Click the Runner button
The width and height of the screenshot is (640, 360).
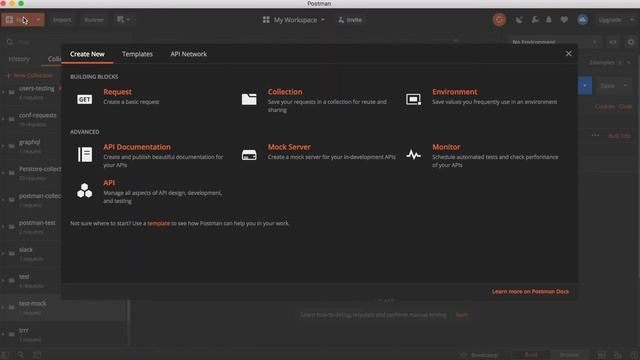(93, 20)
